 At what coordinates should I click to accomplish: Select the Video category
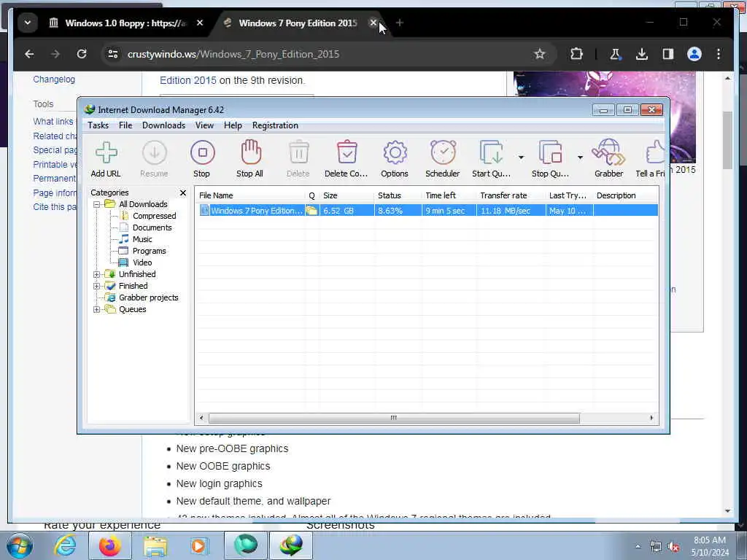point(142,262)
